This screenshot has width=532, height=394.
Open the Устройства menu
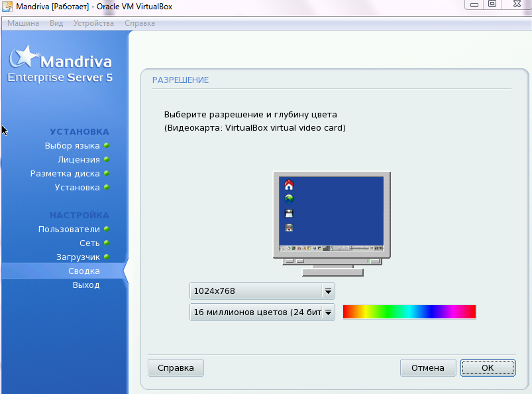click(93, 23)
